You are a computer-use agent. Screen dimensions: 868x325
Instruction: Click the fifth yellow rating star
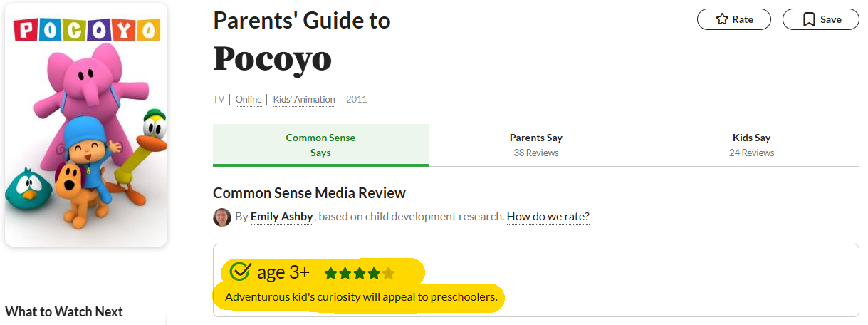(388, 273)
